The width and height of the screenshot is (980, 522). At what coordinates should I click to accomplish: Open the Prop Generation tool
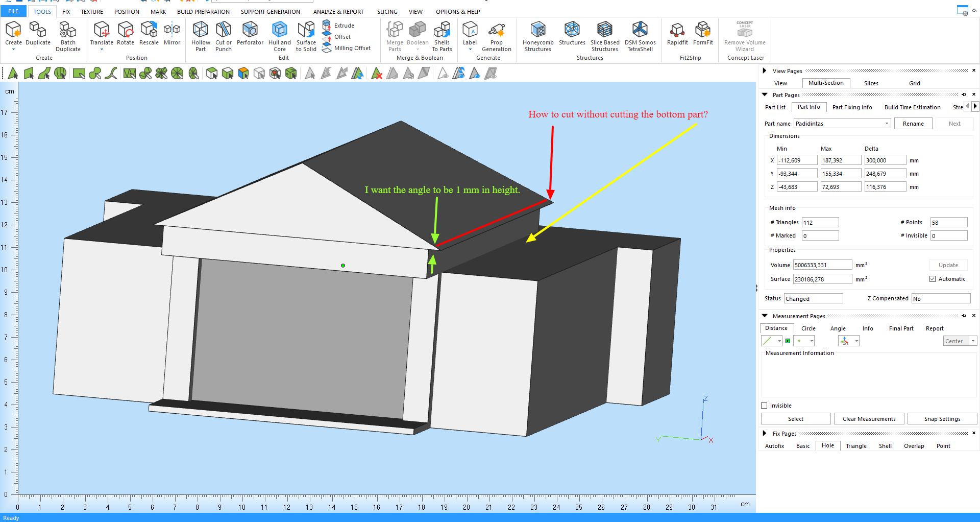point(497,36)
